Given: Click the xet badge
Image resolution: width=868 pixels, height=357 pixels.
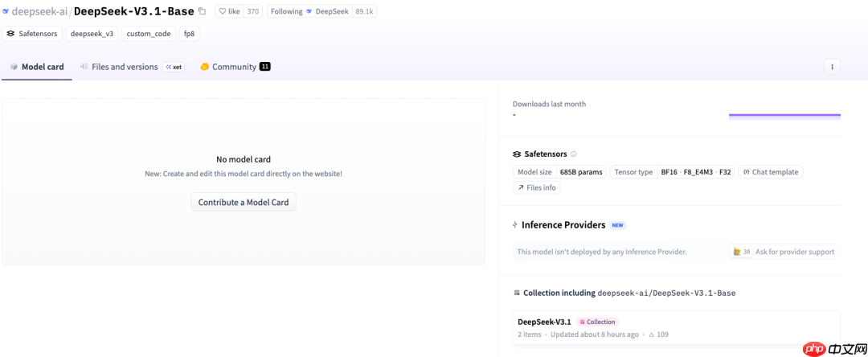Looking at the screenshot, I should point(174,67).
